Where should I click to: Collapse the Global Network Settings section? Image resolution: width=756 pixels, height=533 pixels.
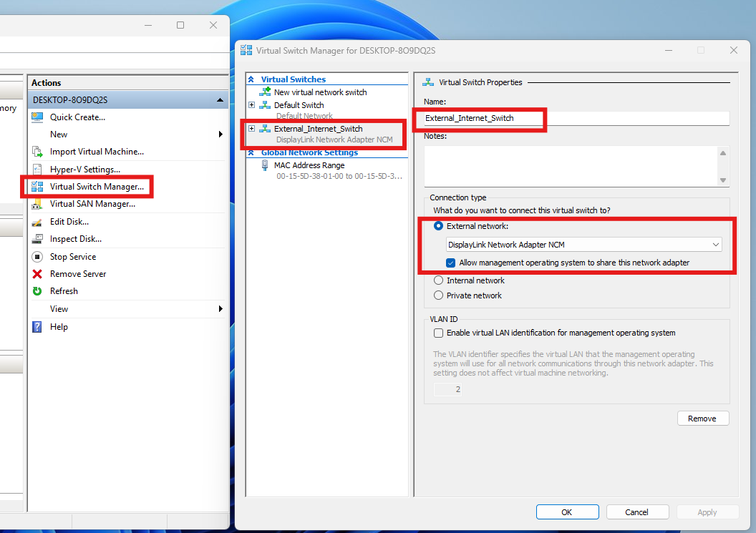(x=251, y=153)
